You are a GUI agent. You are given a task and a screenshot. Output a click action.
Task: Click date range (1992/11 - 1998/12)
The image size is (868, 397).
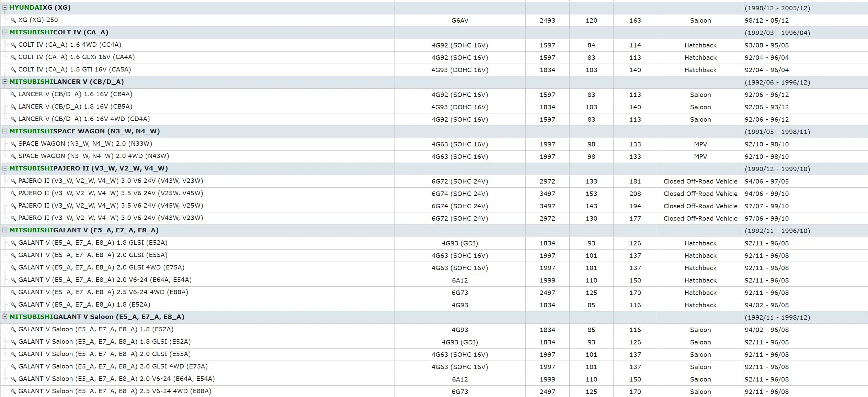click(x=777, y=317)
